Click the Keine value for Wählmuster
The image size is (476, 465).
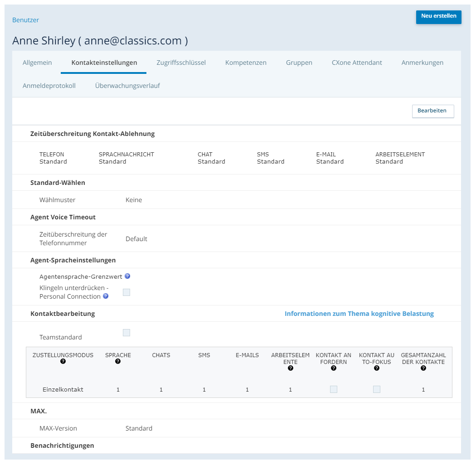pyautogui.click(x=134, y=200)
